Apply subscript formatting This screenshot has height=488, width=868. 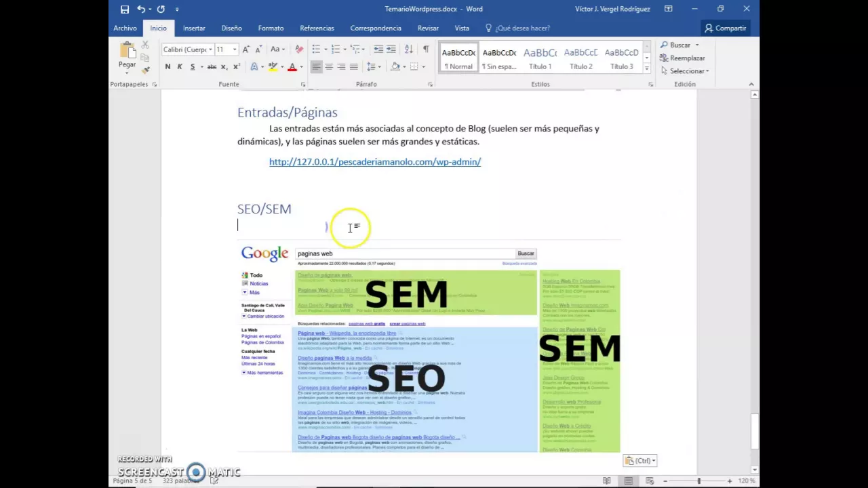[224, 66]
